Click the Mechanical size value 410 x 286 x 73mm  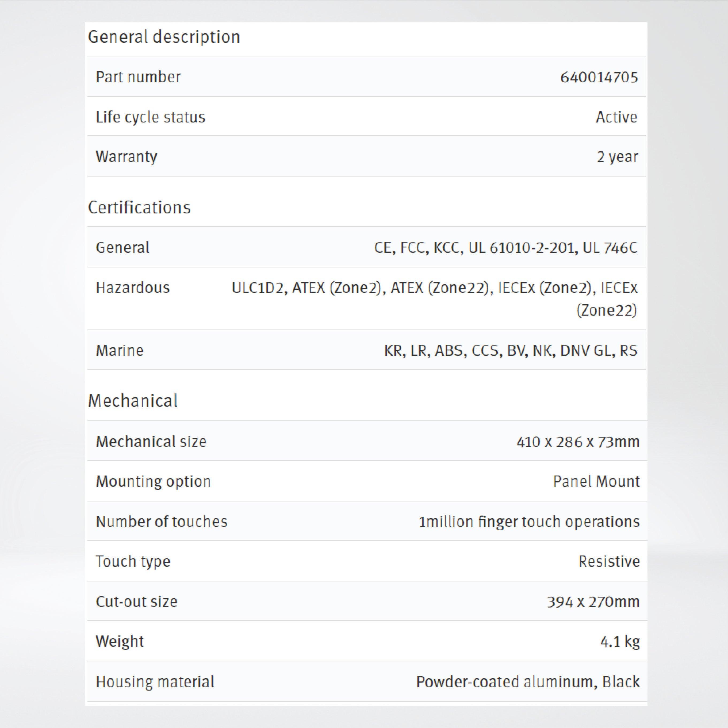point(578,442)
